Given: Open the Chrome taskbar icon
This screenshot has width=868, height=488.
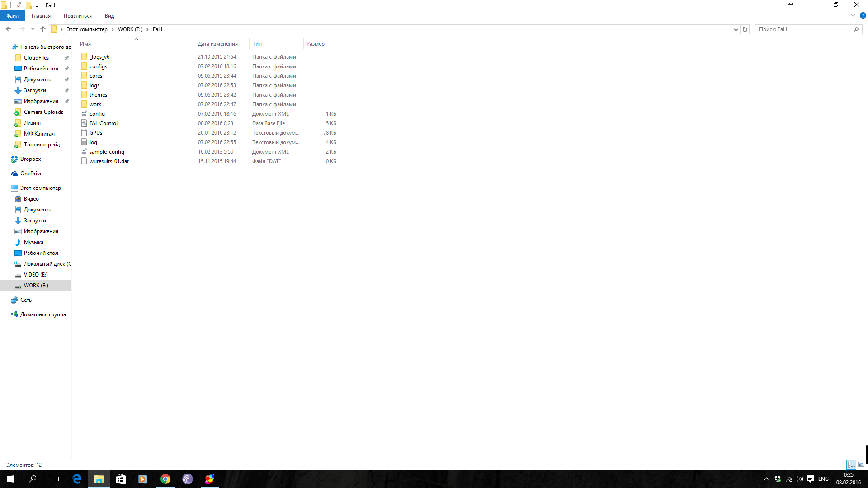Looking at the screenshot, I should pyautogui.click(x=165, y=479).
